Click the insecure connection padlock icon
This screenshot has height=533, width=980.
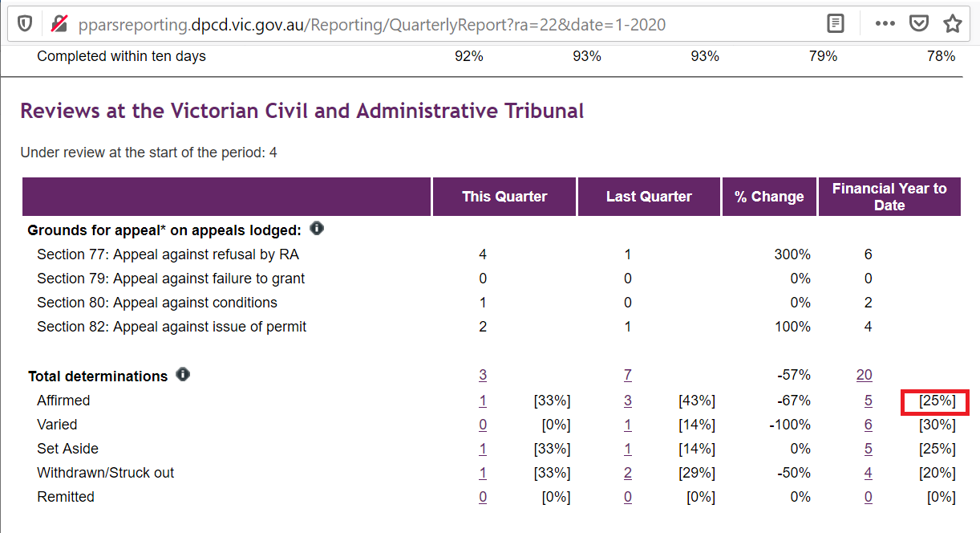pos(59,24)
